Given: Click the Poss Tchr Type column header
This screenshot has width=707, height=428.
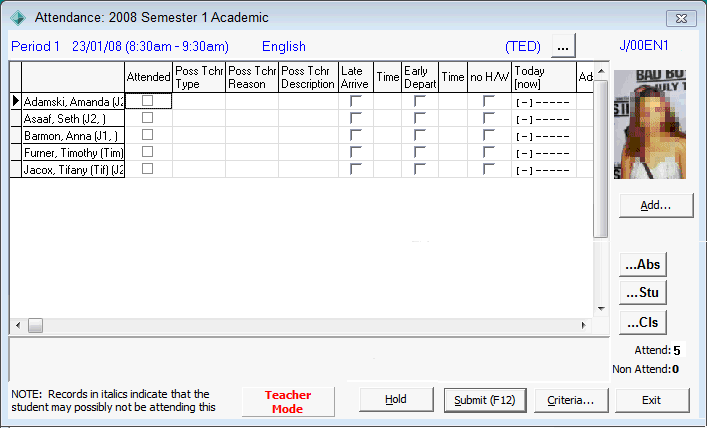Looking at the screenshot, I should [x=199, y=77].
